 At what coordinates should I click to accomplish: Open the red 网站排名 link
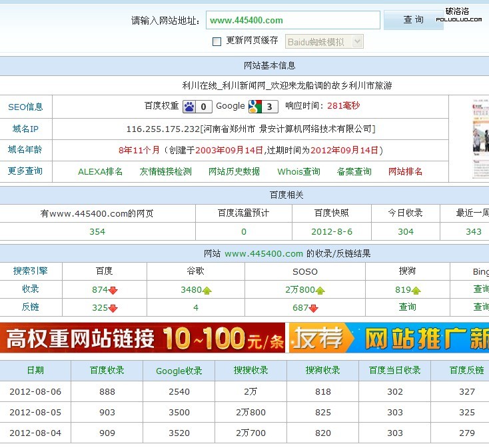coord(405,171)
